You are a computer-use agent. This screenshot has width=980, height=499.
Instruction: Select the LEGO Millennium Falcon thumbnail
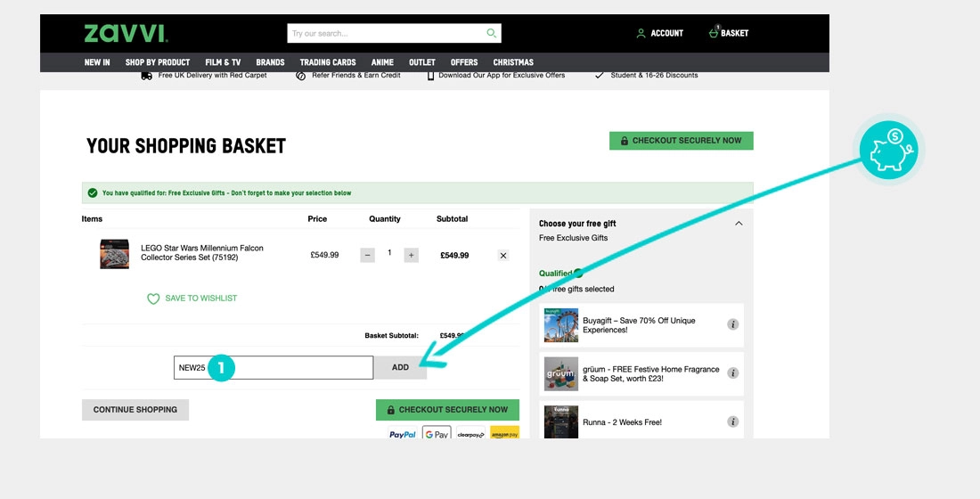pyautogui.click(x=114, y=254)
